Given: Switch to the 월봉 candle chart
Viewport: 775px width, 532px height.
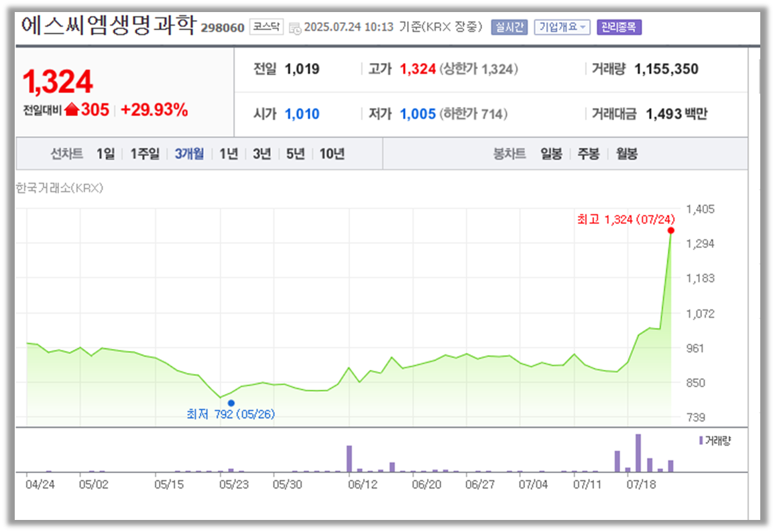Looking at the screenshot, I should tap(626, 153).
